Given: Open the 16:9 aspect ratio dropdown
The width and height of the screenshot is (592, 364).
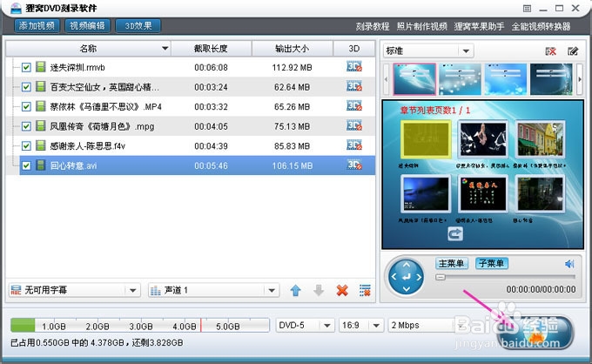Looking at the screenshot, I should pyautogui.click(x=376, y=325).
